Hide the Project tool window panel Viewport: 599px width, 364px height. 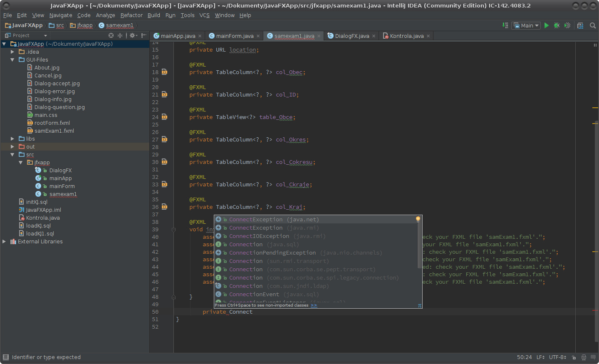(144, 35)
